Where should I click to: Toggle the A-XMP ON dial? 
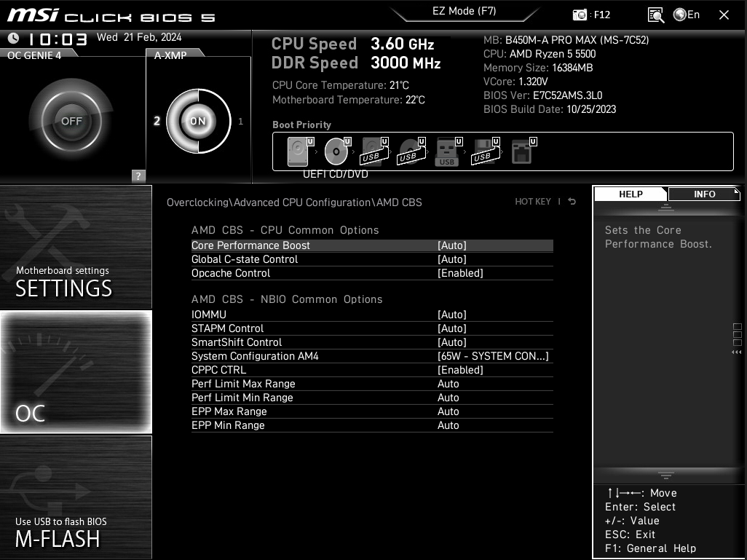point(198,121)
